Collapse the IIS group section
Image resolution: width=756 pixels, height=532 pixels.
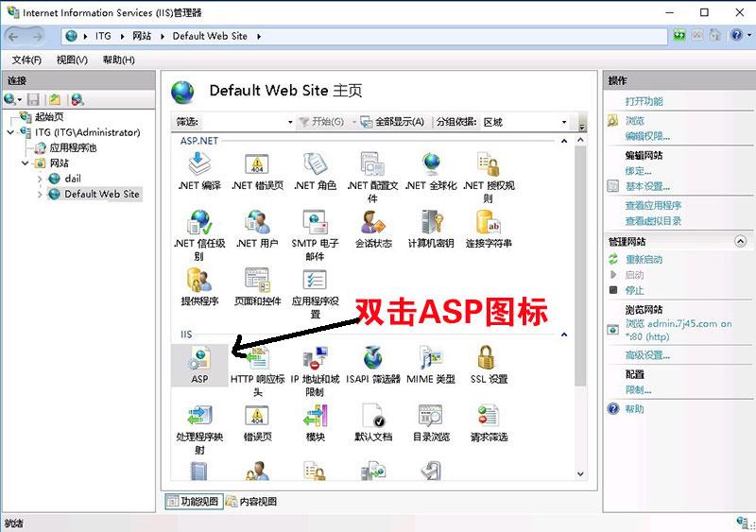coord(564,335)
